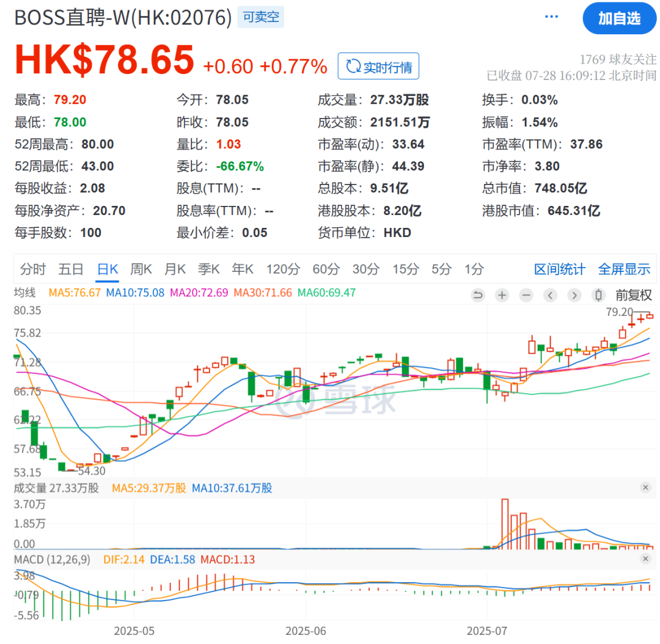Select the 年K chart tab
Viewport: 660px width, 644px height.
click(x=243, y=269)
